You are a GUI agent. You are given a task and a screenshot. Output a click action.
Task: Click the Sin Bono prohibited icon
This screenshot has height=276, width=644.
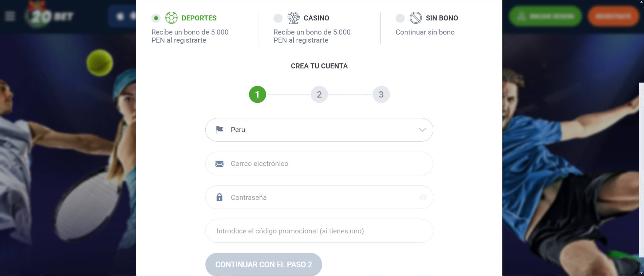pos(415,18)
